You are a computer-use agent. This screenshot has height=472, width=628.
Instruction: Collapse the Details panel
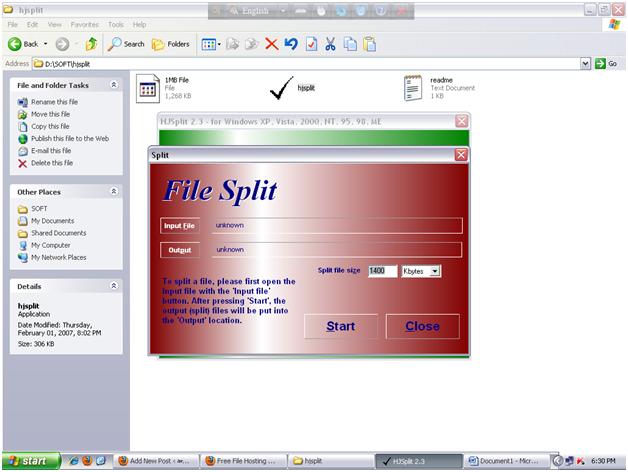tap(114, 286)
